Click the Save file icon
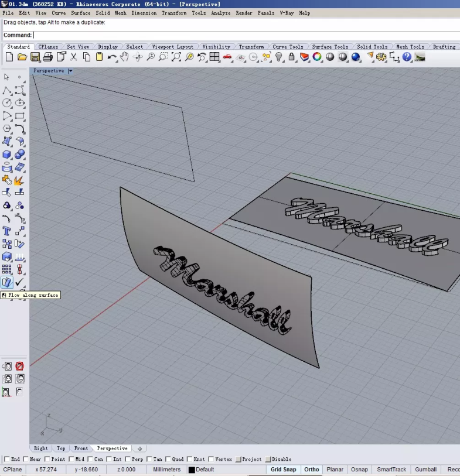460x476 pixels. [35, 57]
